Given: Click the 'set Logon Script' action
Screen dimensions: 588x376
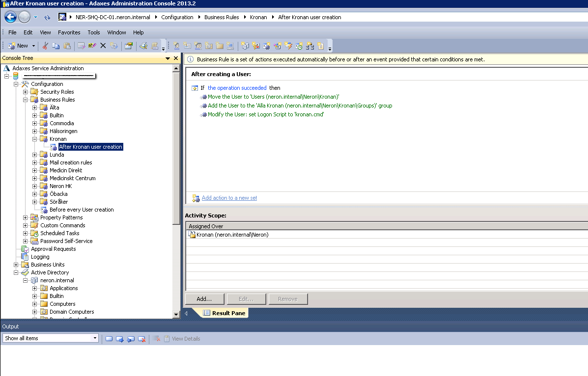Looking at the screenshot, I should click(x=266, y=115).
